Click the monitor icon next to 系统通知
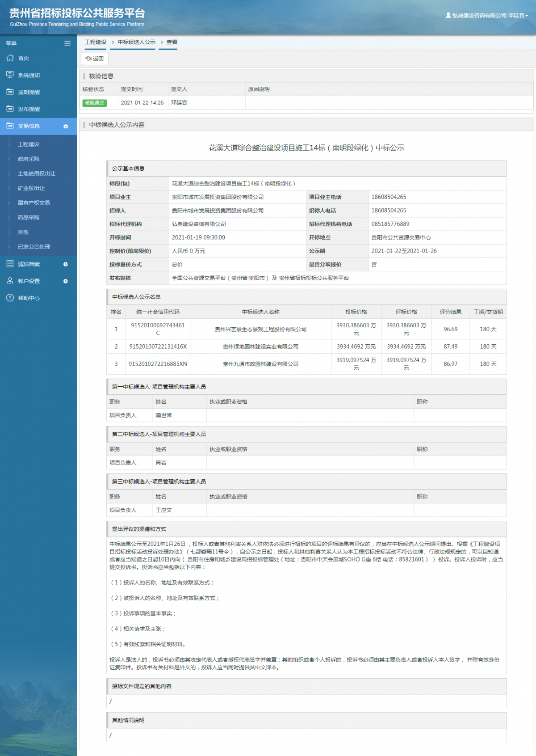 pyautogui.click(x=10, y=75)
